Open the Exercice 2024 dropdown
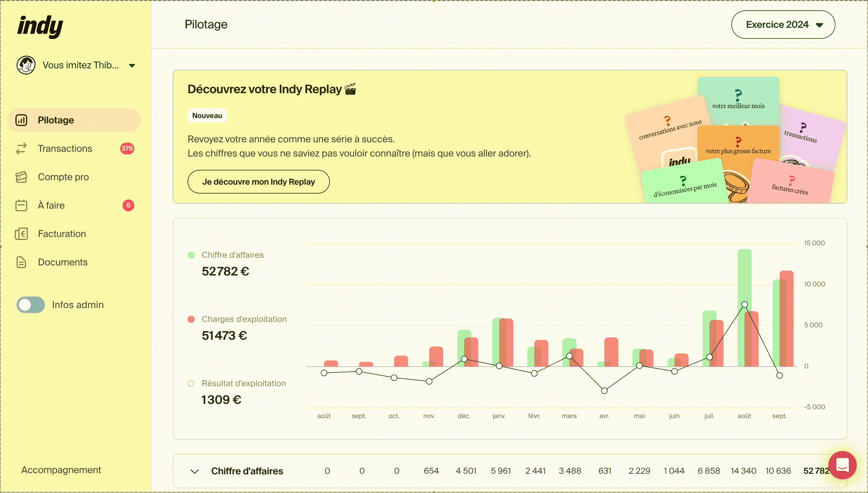Screen dimensions: 868x493 click(x=783, y=25)
